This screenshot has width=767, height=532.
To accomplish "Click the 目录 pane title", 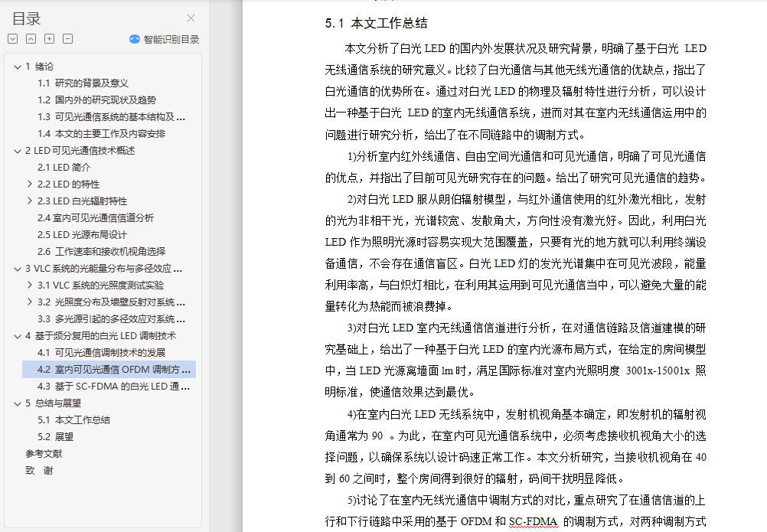I will click(27, 19).
